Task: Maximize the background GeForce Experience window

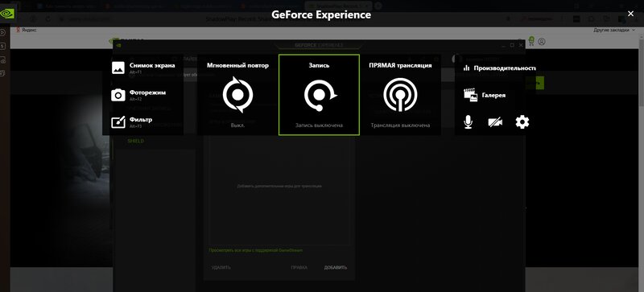Action: (512, 45)
